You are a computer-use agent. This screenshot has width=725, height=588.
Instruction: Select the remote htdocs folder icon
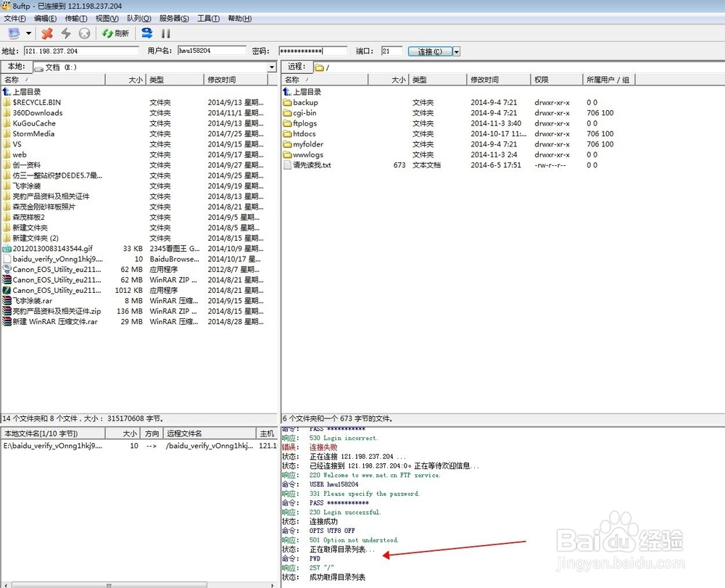click(x=287, y=133)
